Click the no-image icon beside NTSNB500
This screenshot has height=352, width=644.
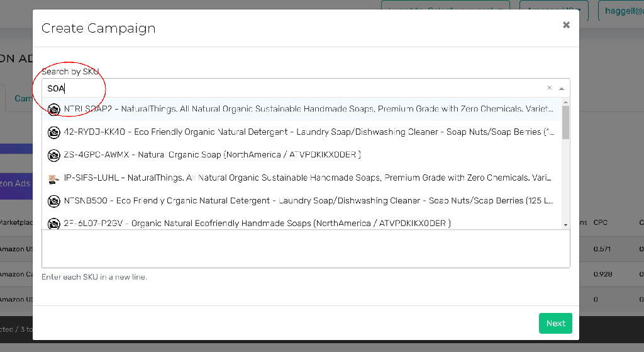pyautogui.click(x=54, y=201)
